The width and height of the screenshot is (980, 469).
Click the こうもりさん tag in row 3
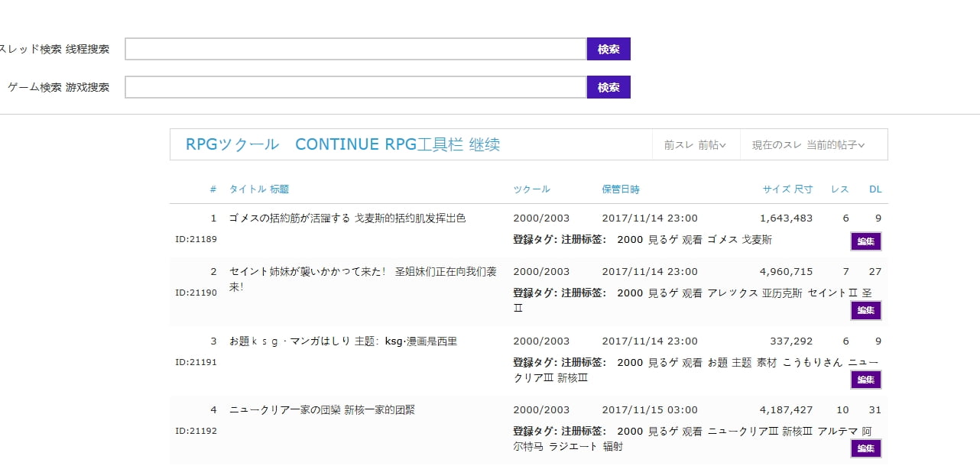click(813, 363)
